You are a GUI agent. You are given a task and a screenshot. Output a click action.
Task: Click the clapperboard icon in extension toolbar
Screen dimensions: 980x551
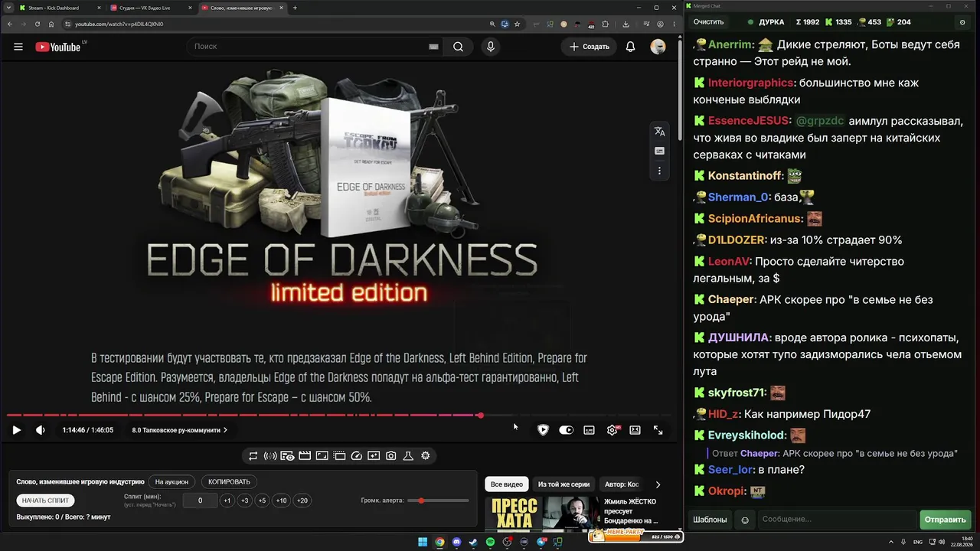click(x=305, y=456)
